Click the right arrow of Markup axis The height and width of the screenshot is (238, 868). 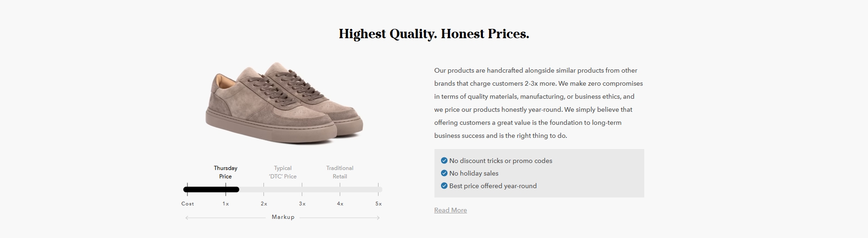click(378, 218)
